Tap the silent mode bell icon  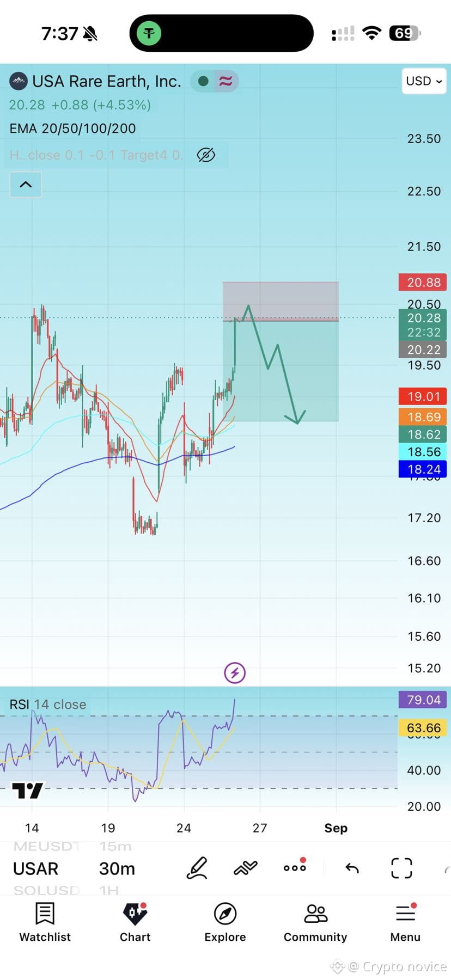(90, 34)
